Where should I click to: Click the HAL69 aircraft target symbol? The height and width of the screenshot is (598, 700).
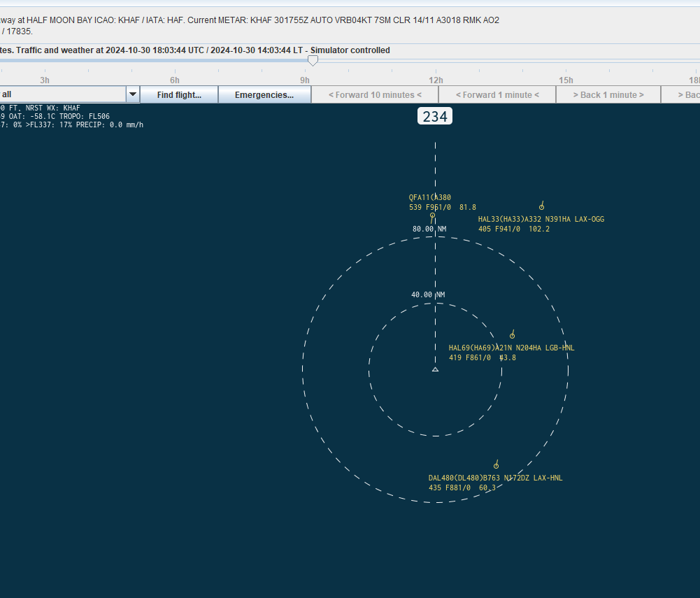click(513, 336)
